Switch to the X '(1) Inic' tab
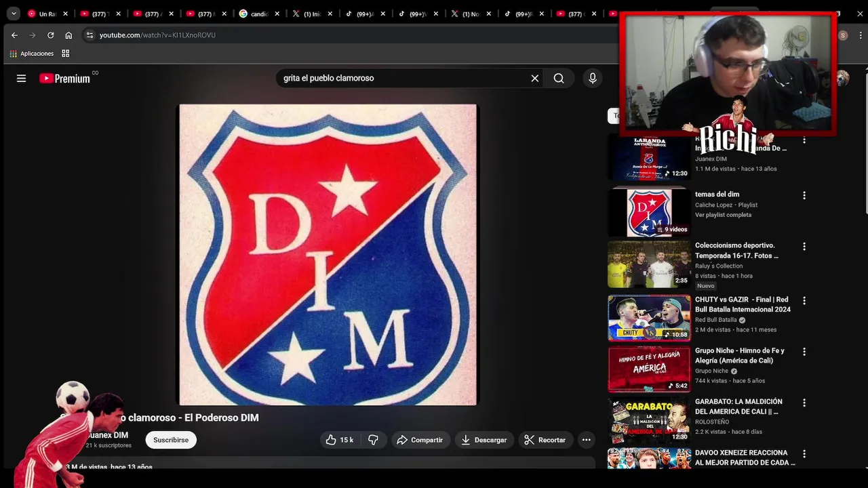This screenshot has height=488, width=868. point(313,14)
